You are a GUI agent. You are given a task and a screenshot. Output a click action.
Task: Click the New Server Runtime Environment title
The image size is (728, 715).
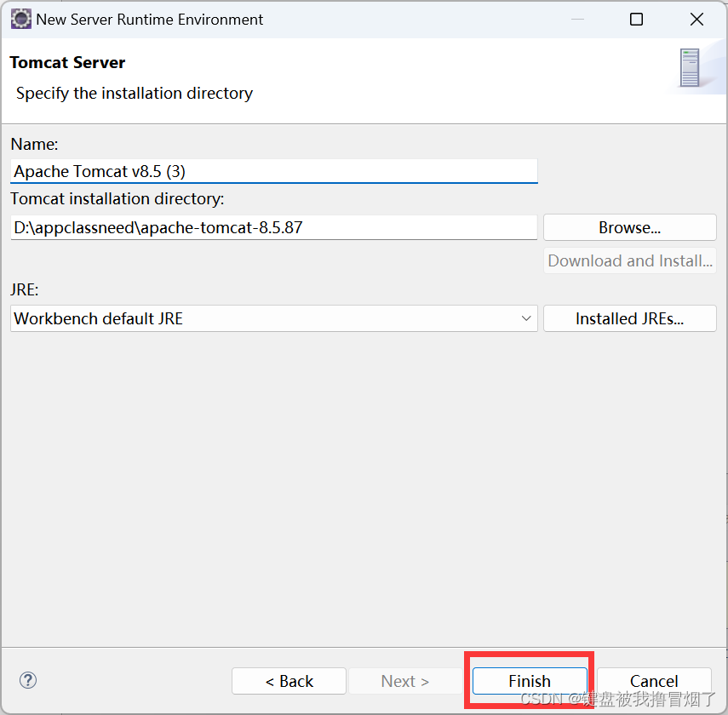[147, 19]
